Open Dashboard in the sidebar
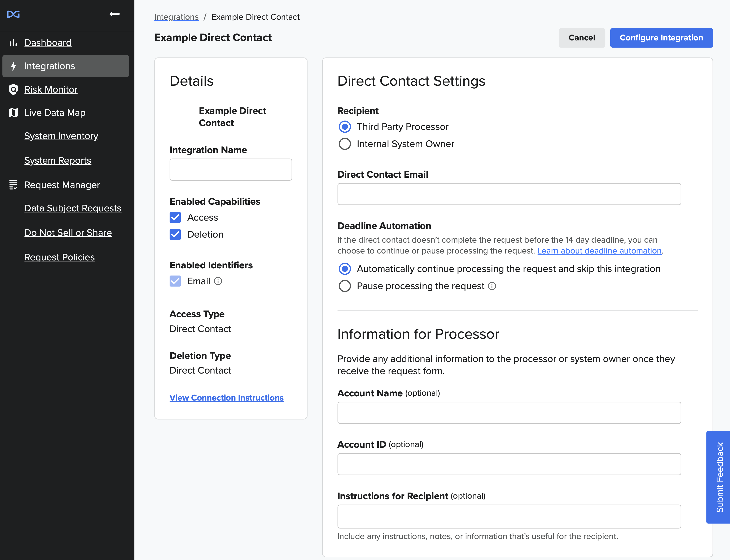The image size is (730, 560). [48, 43]
